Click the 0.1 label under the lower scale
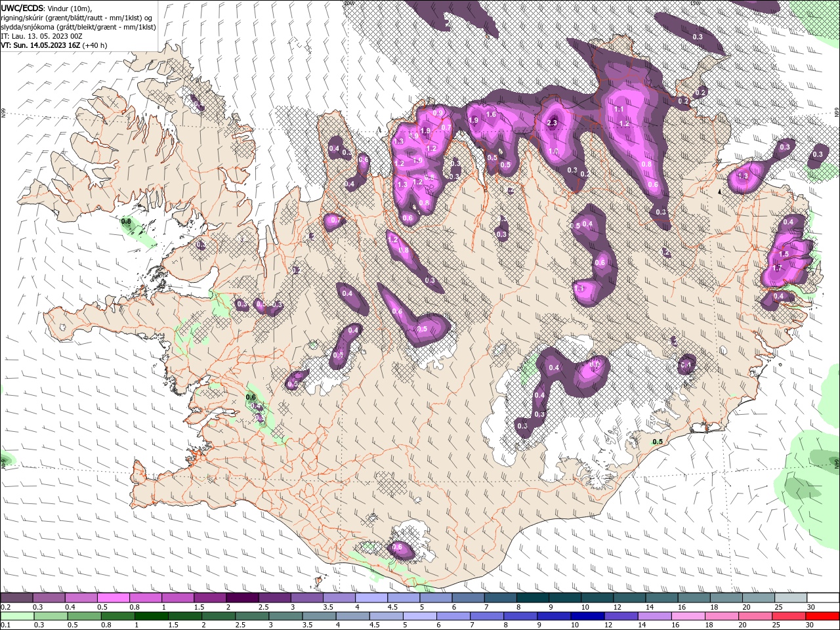This screenshot has width=840, height=630. point(5,625)
